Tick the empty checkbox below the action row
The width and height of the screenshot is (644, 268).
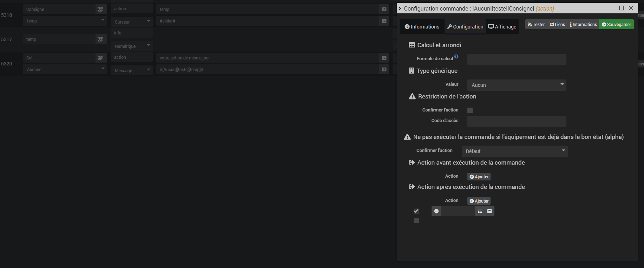(x=416, y=221)
